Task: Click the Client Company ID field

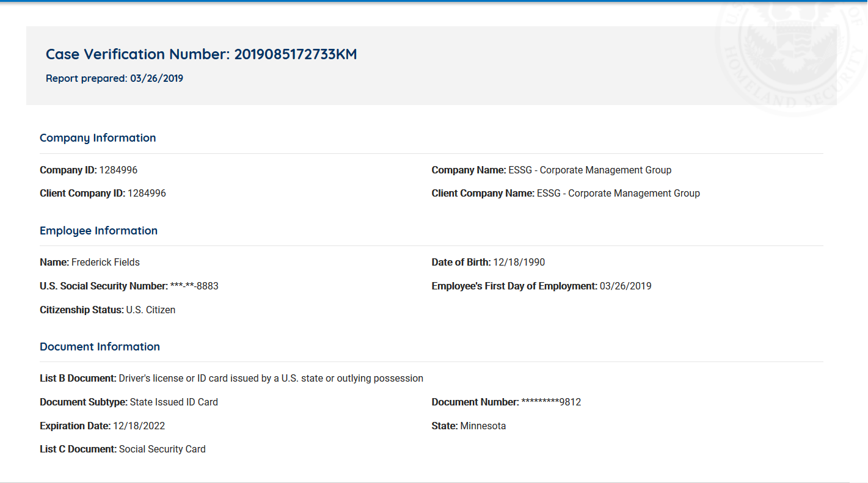Action: point(103,194)
